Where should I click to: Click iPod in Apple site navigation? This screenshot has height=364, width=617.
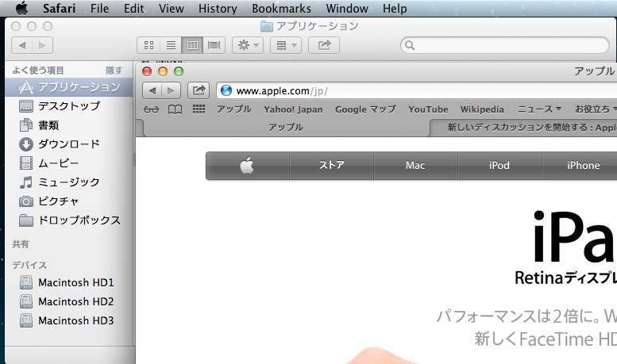(x=499, y=166)
